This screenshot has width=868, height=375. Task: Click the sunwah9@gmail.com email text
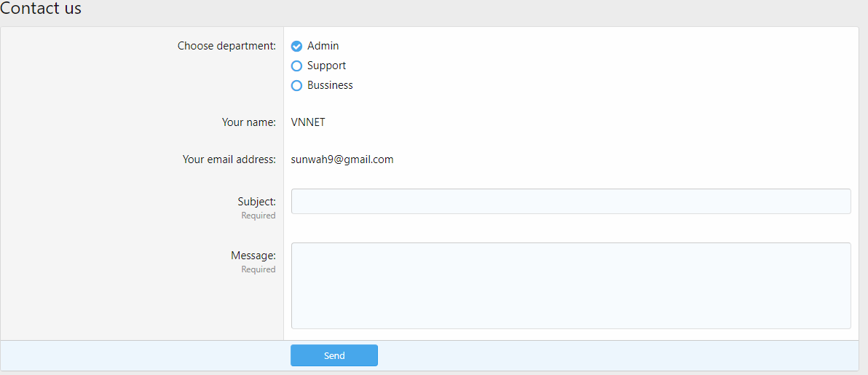pos(342,159)
